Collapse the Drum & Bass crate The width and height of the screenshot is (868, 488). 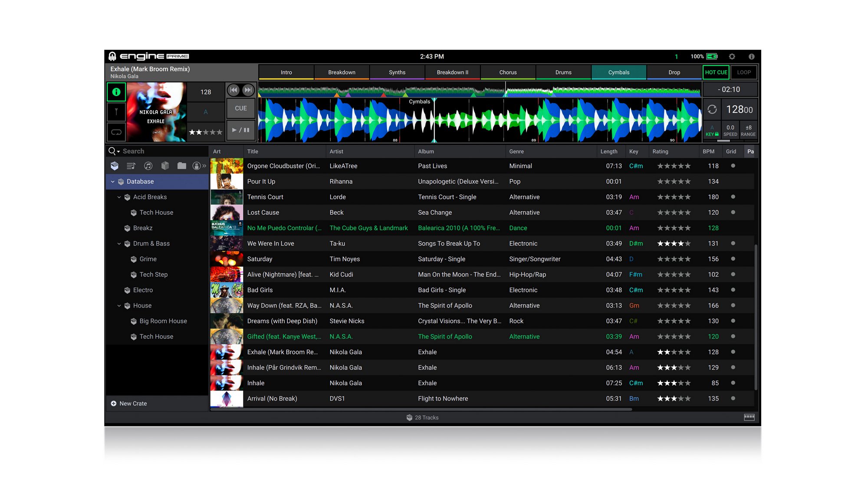pyautogui.click(x=119, y=244)
